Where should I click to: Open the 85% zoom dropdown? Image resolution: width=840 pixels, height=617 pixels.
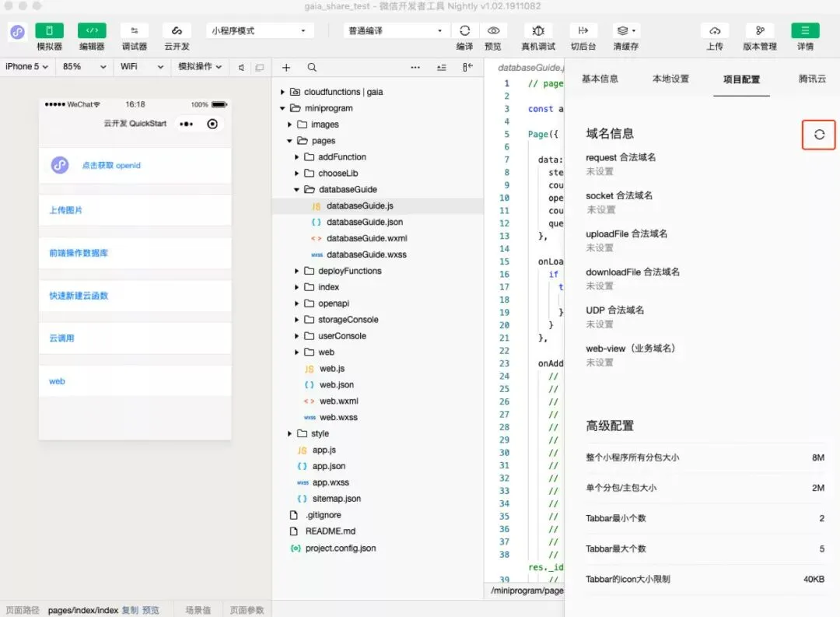point(84,66)
